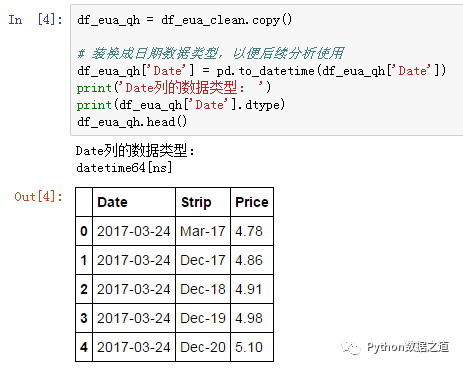The image size is (463, 368).
Task: Click the Price value 5.10
Action: 252,347
